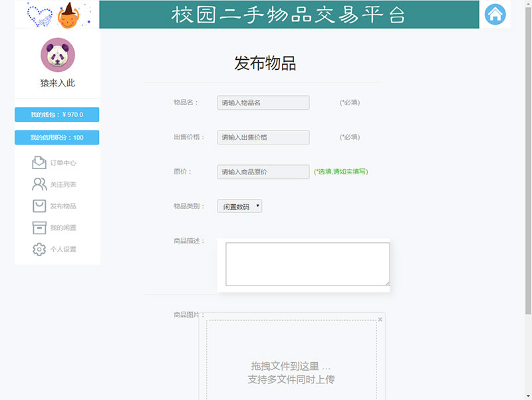The width and height of the screenshot is (532, 400).
Task: Click 订单中心 in the sidebar menu
Action: click(x=65, y=162)
